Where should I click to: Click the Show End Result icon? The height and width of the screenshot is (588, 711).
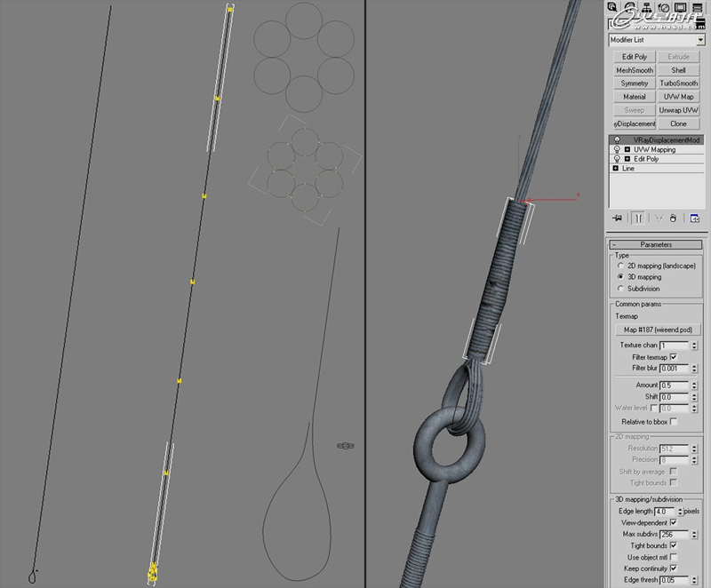[x=640, y=219]
